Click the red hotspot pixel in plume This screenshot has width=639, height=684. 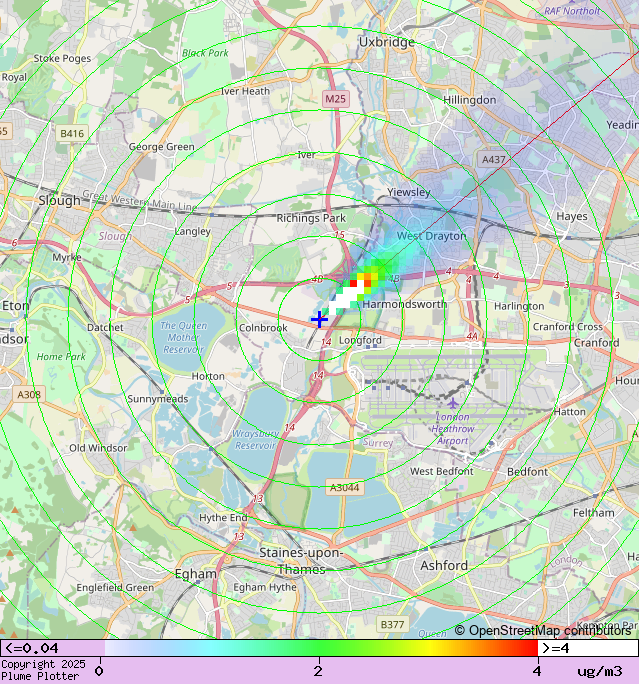(x=353, y=284)
